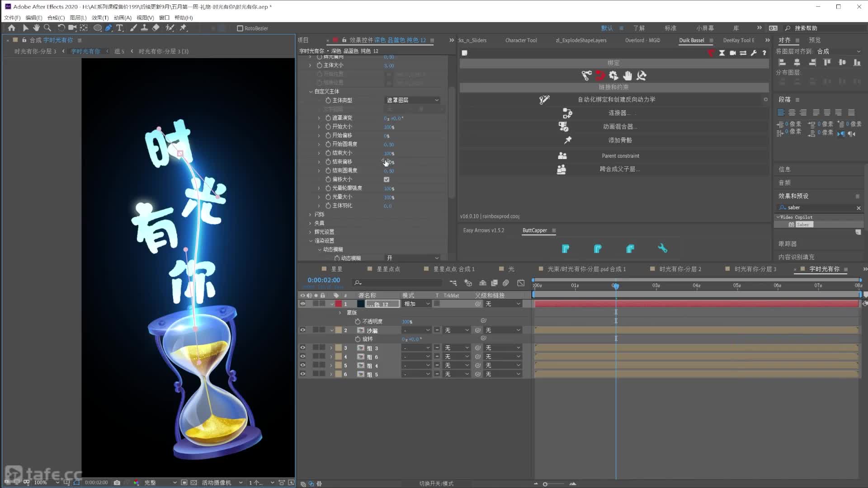The width and height of the screenshot is (868, 488).
Task: Expand the 蒙版 property of layer 1
Action: pos(340,313)
